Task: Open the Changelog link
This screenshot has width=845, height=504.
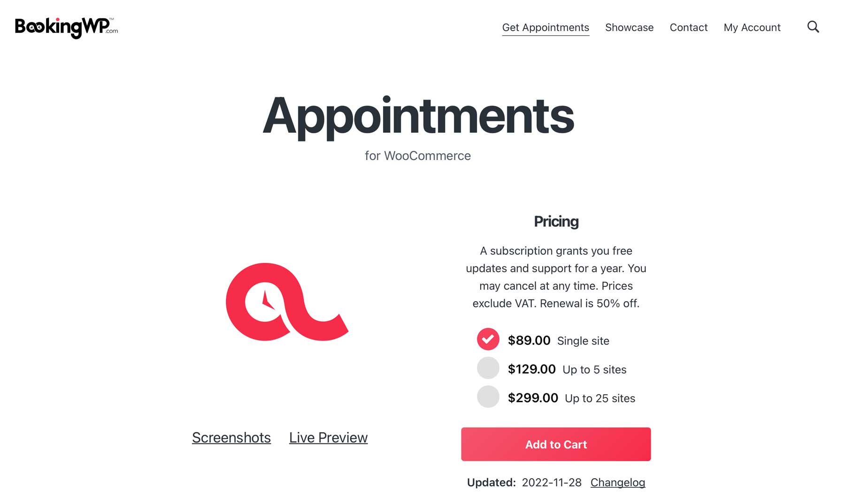Action: (618, 482)
